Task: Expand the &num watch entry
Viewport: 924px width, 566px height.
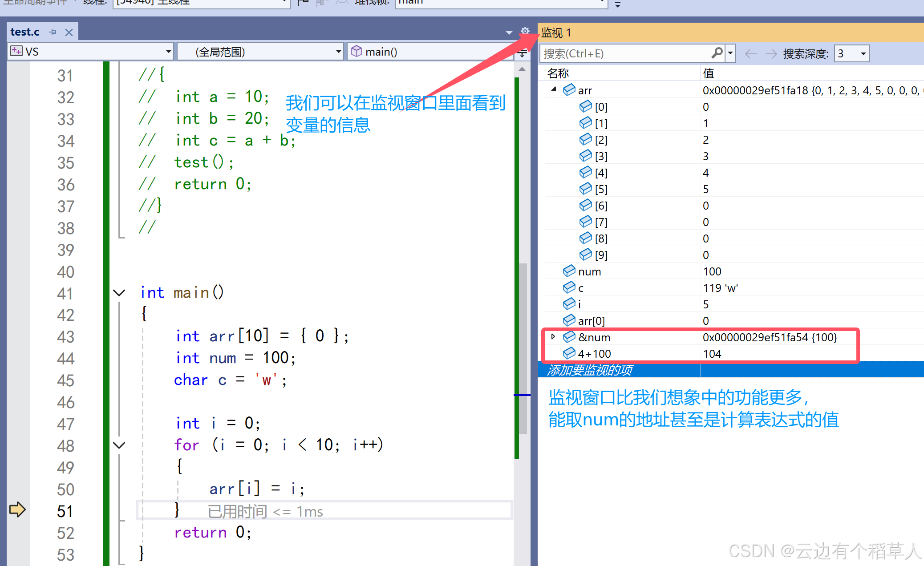Action: pyautogui.click(x=553, y=336)
